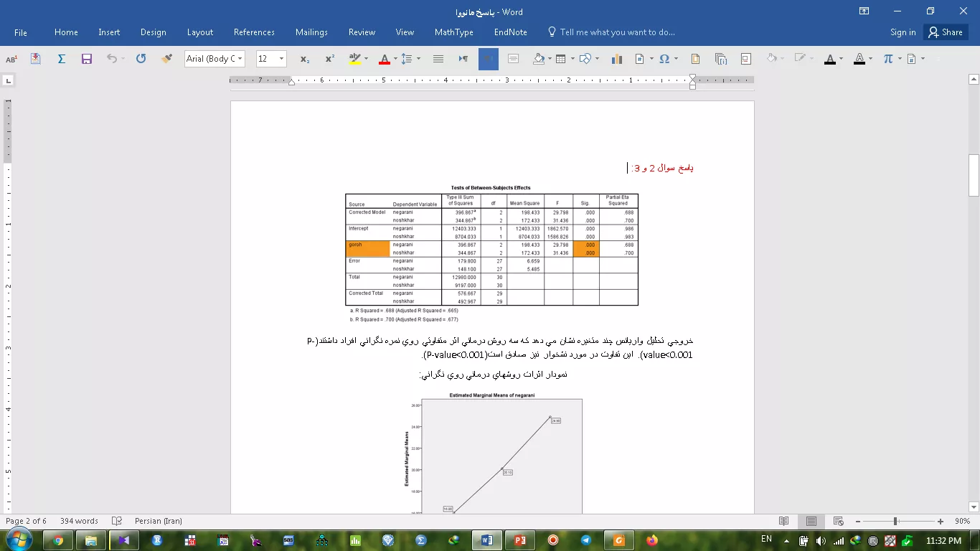The image size is (980, 551).
Task: Click the Save icon in the toolbar
Action: coord(87,59)
